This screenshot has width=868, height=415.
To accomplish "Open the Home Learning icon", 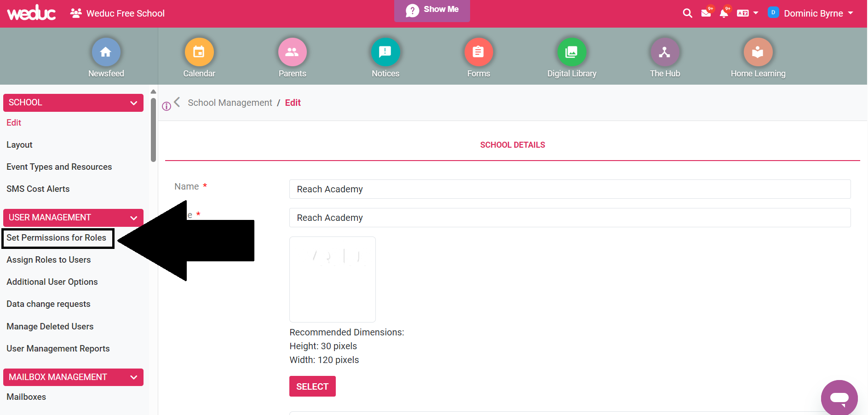I will pyautogui.click(x=758, y=52).
